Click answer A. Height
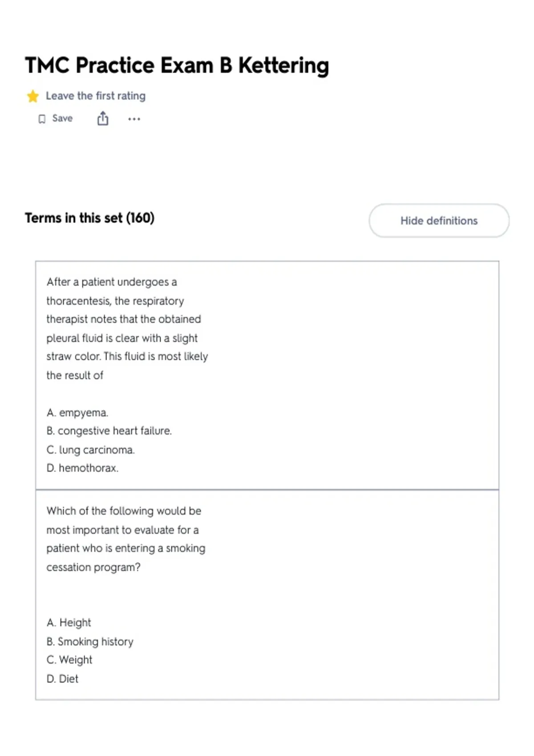The image size is (534, 756). [69, 623]
